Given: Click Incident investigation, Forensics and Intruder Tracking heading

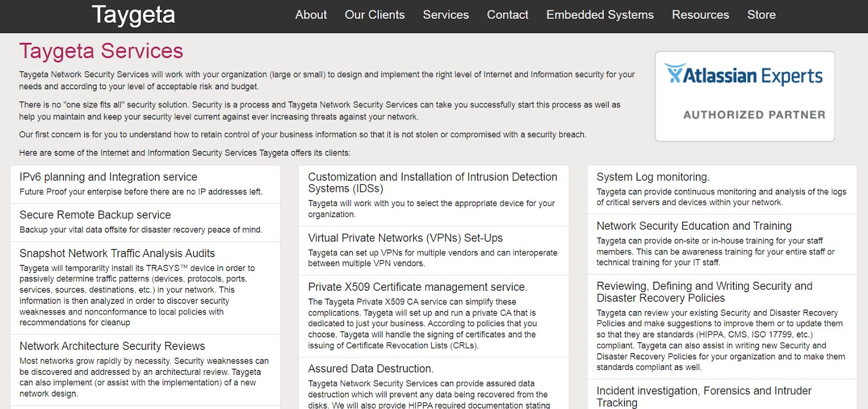Looking at the screenshot, I should 704,397.
